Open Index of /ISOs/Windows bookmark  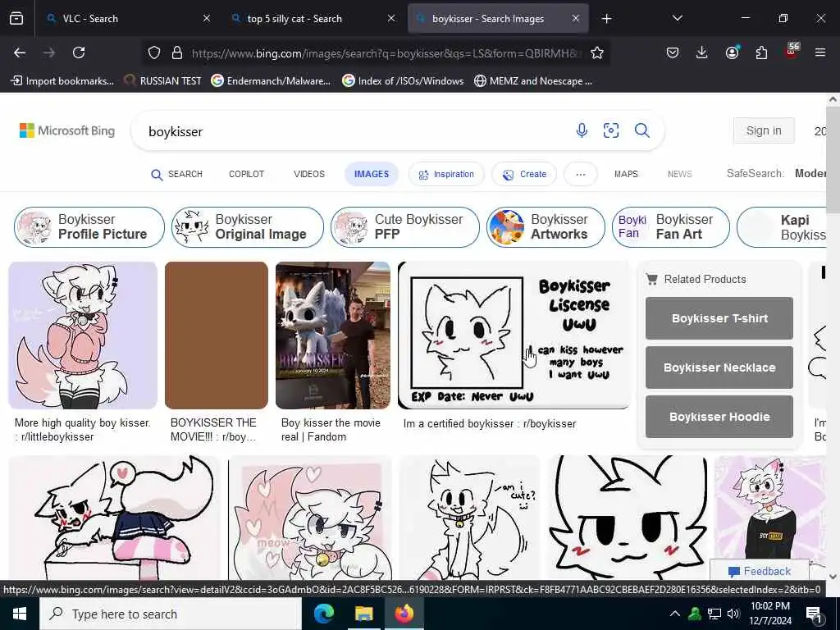[x=403, y=81]
